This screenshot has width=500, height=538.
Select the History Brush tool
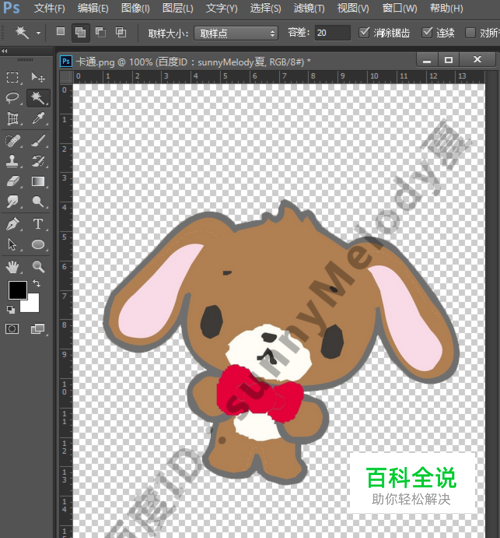coord(38,161)
